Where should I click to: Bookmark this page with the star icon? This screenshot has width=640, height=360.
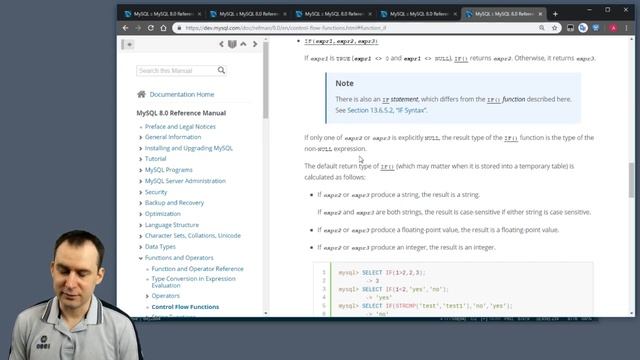tap(554, 28)
